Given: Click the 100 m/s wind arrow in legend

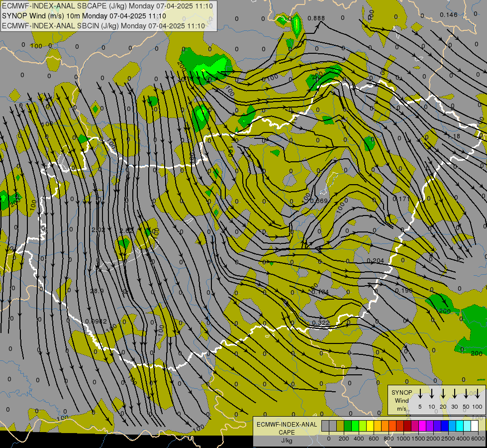Looking at the screenshot, I should tap(478, 393).
